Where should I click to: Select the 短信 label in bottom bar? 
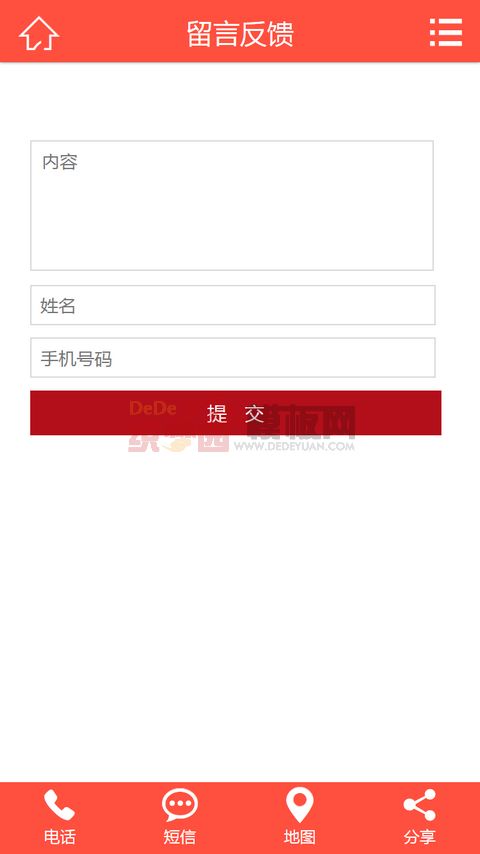coord(180,837)
